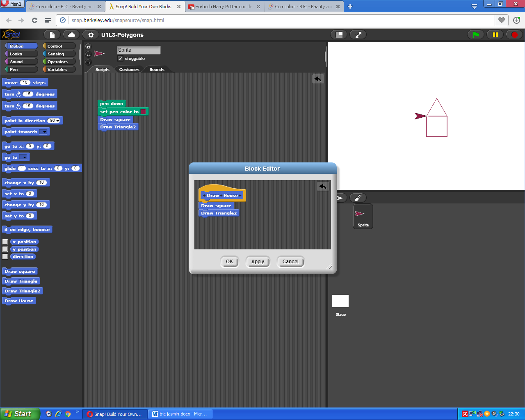Screen dimensions: 525x420
Task: Pause all scripts with yellow button
Action: [x=495, y=35]
